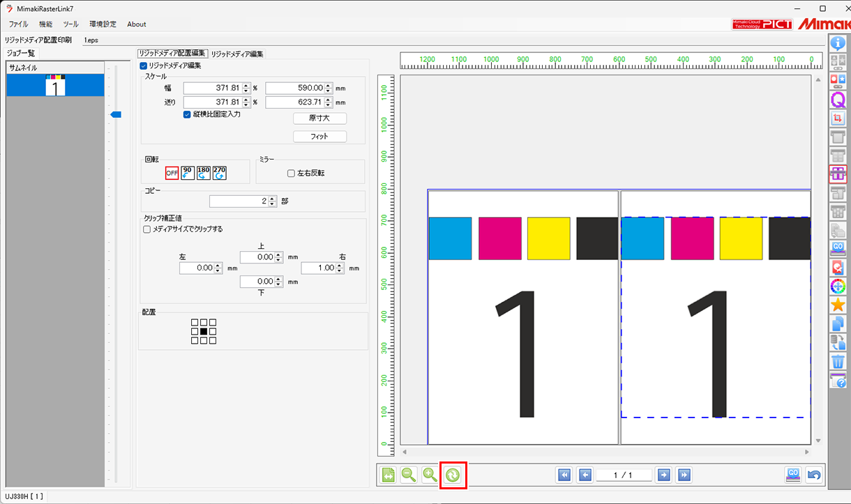Viewport: 851px width, 504px height.
Task: Toggle メディアサイズでクリップする checkbox
Action: point(147,229)
